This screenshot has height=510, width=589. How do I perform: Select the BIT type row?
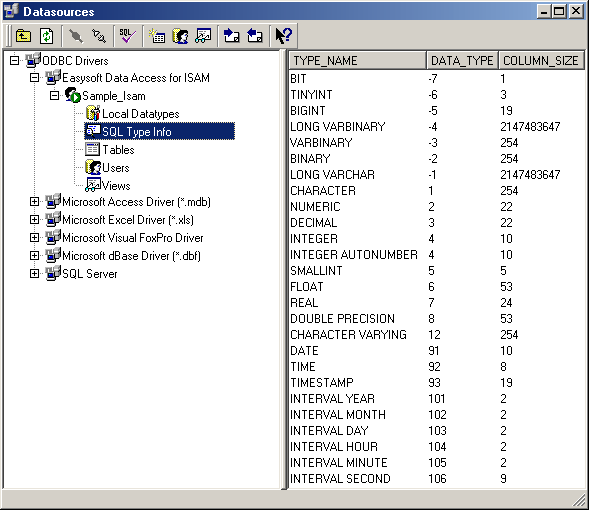(436, 78)
